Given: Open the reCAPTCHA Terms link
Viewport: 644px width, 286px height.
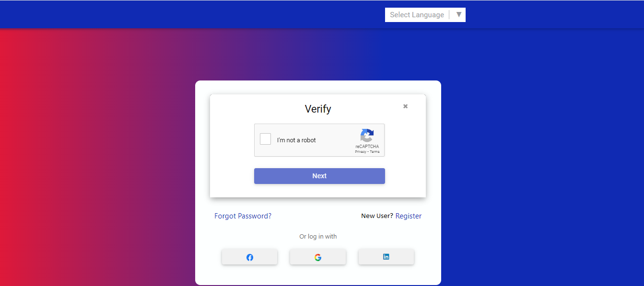Looking at the screenshot, I should click(375, 152).
